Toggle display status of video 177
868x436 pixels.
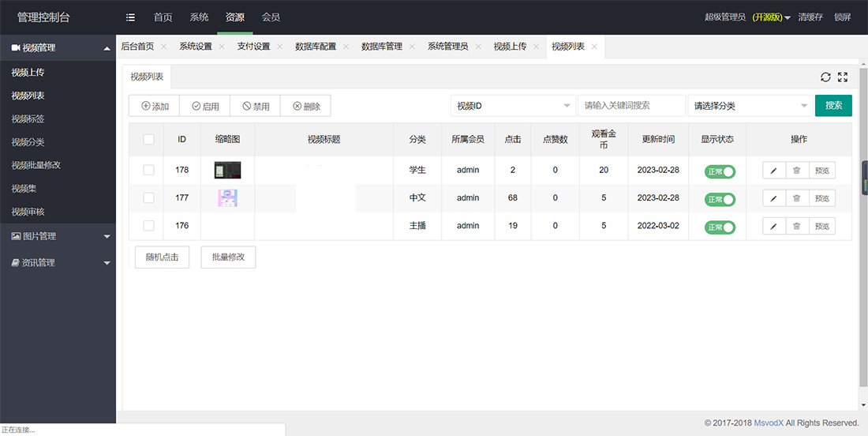point(720,200)
